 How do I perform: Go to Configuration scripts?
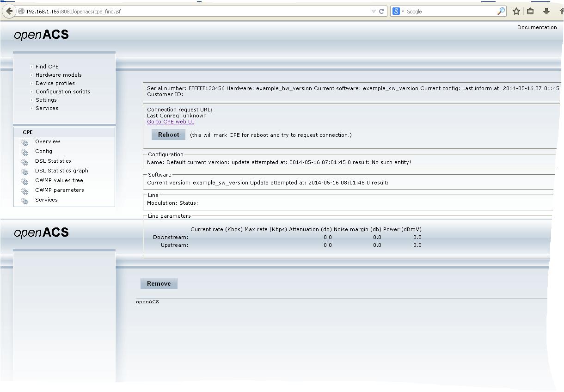(x=62, y=92)
